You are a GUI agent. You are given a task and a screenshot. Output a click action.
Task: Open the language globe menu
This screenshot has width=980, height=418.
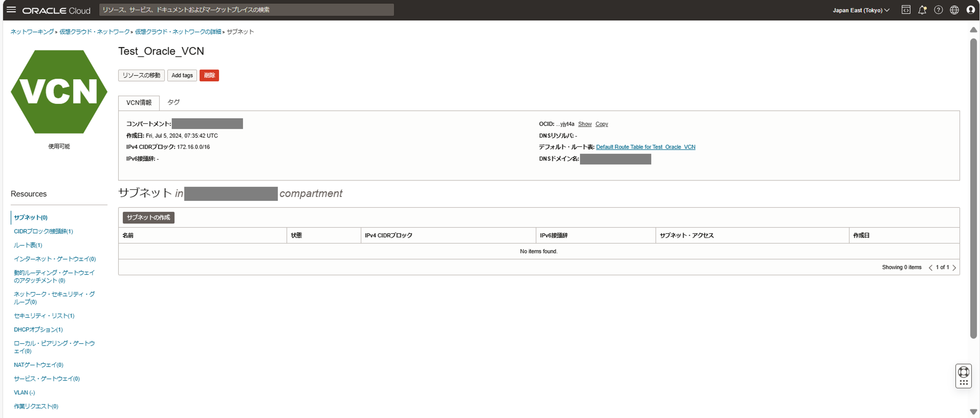pyautogui.click(x=954, y=10)
